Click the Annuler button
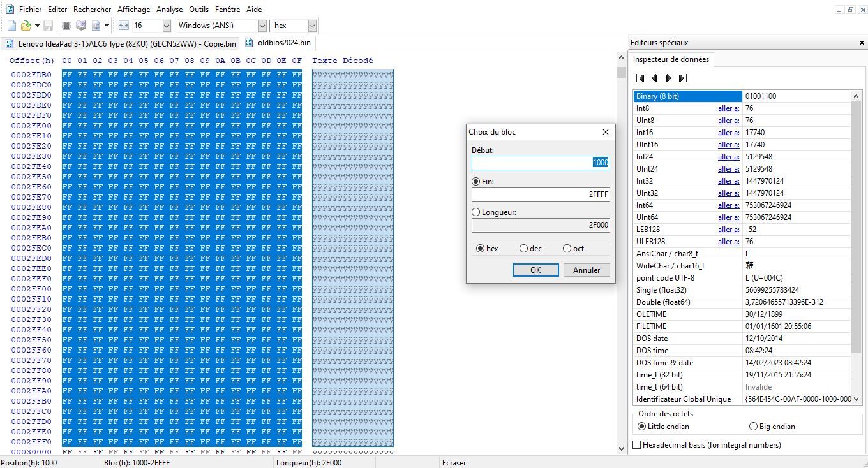868x468 pixels. click(586, 270)
